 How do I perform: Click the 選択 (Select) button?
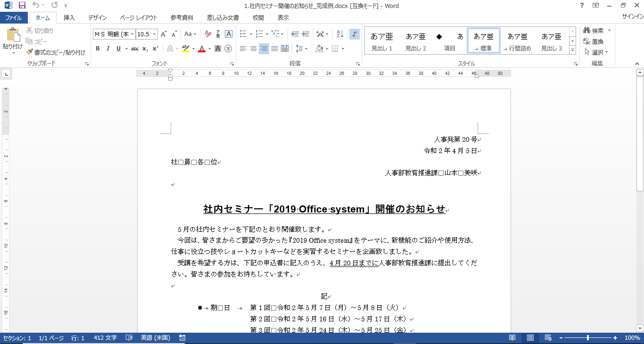596,52
